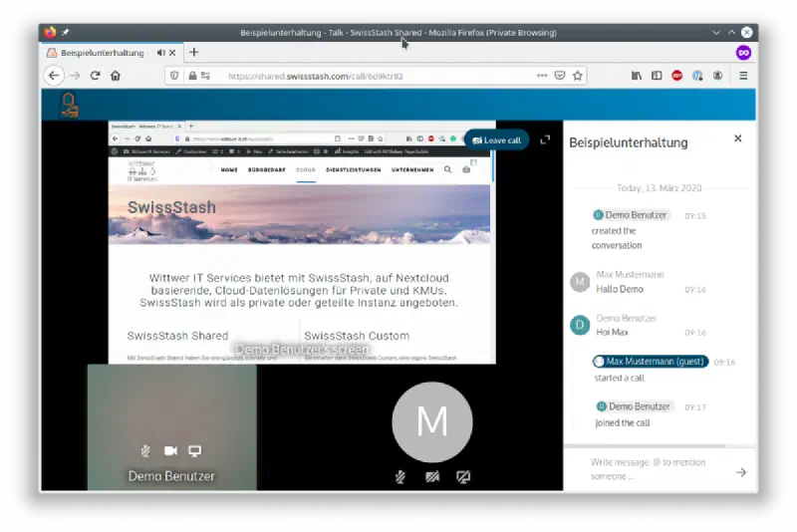Mute audio on the Beispielunterhaltung tab

[x=161, y=53]
